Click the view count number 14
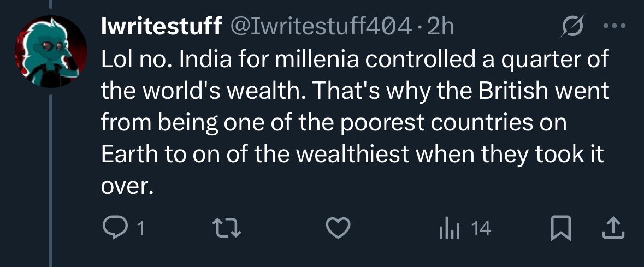 pyautogui.click(x=481, y=228)
